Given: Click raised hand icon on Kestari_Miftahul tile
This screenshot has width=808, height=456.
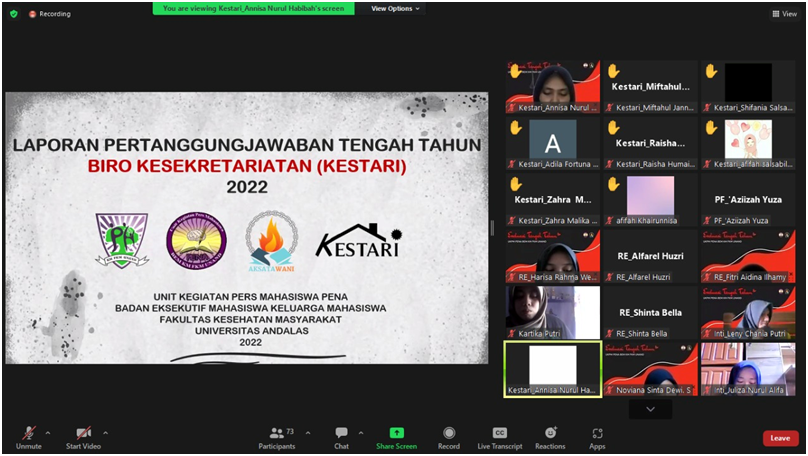Looking at the screenshot, I should 613,71.
